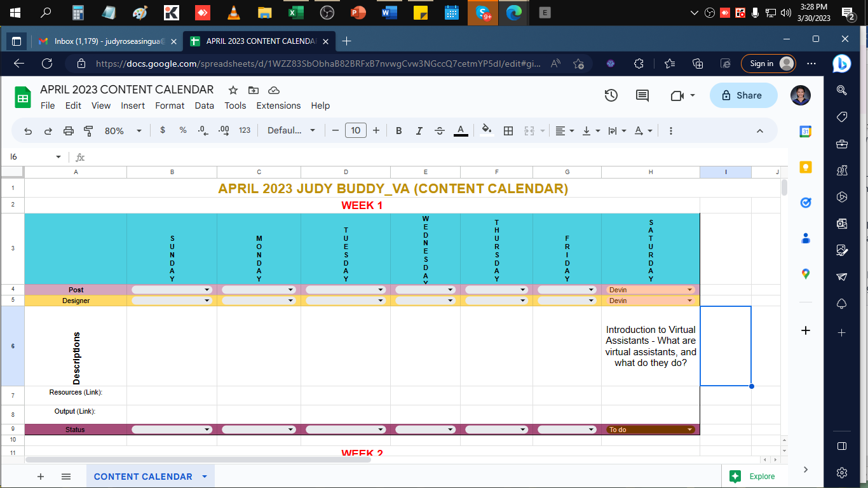Refresh the browser page
Viewport: 868px width, 488px height.
coord(46,64)
